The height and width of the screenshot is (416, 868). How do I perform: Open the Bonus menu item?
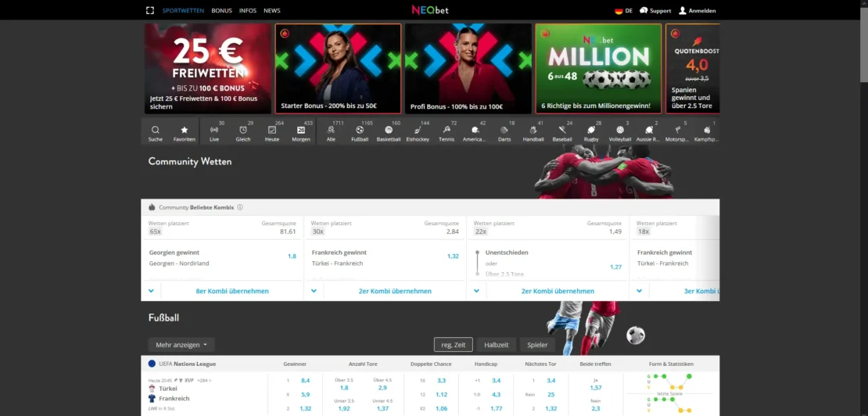tap(221, 10)
